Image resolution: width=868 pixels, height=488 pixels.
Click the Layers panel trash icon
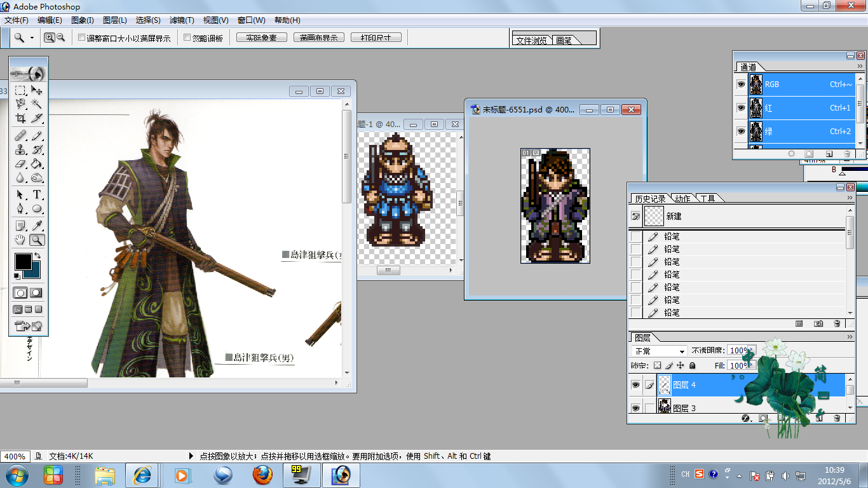tap(837, 418)
